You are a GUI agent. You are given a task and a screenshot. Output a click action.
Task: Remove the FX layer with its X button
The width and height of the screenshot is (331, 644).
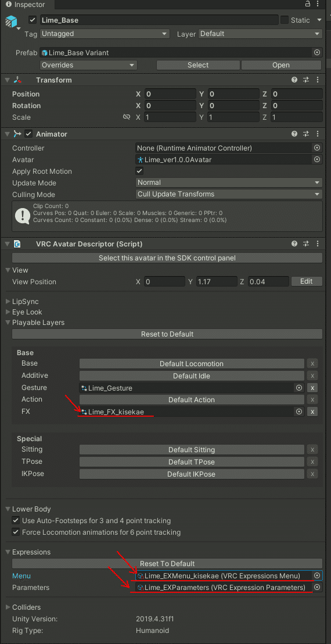tap(312, 412)
